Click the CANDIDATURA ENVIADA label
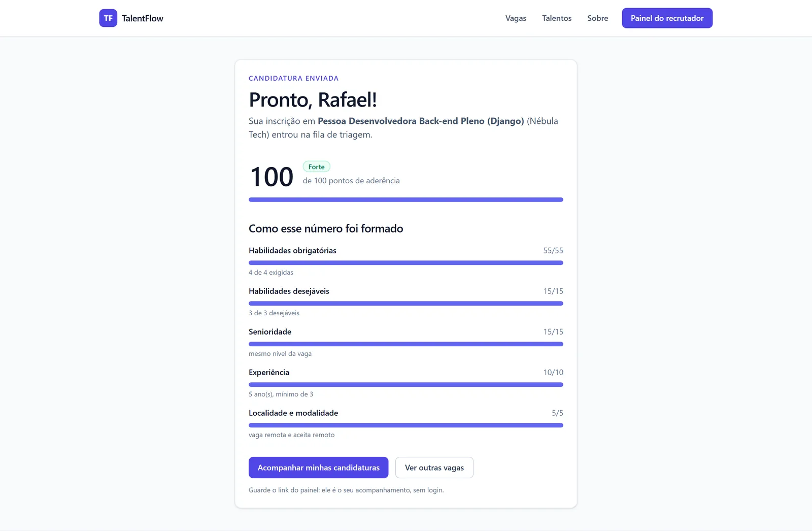Viewport: 812px width, 531px height. point(294,78)
